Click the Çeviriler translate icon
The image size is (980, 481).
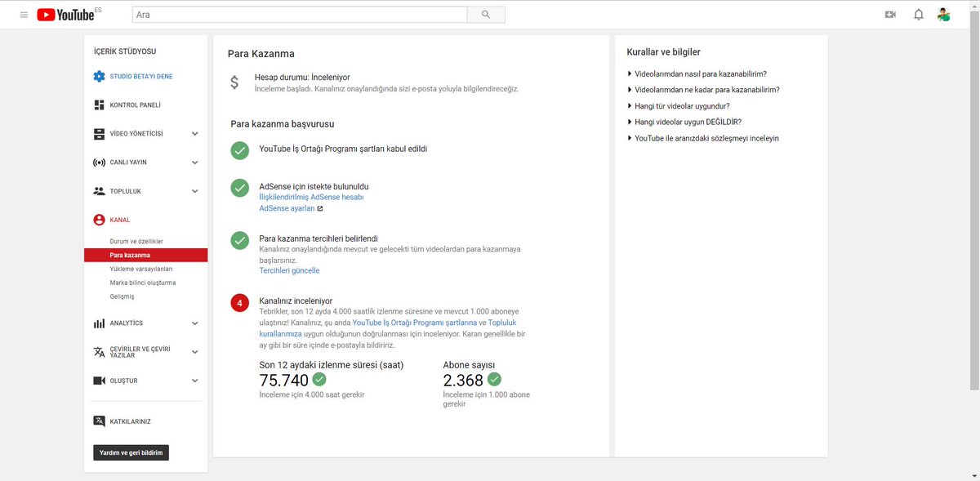pyautogui.click(x=99, y=352)
